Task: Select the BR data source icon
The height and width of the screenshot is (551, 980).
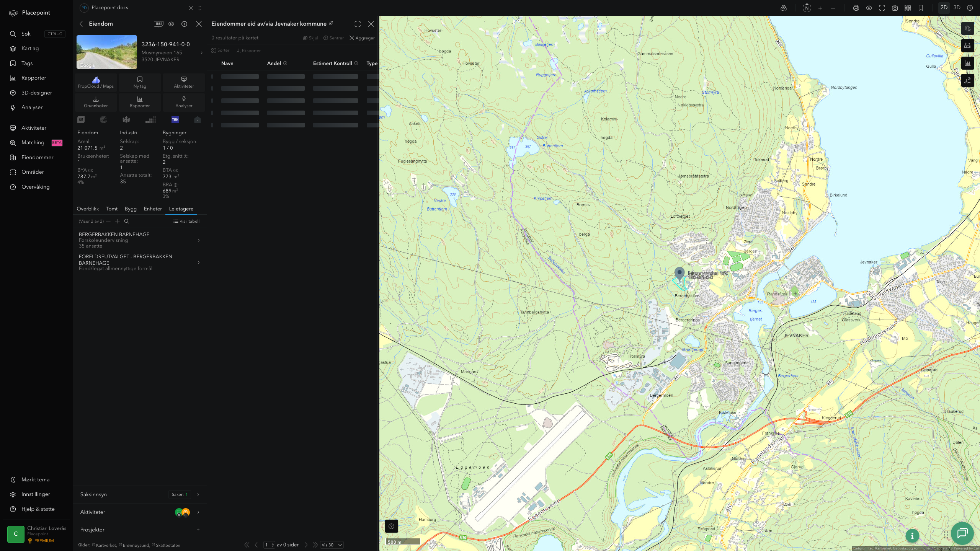Action: point(81,120)
